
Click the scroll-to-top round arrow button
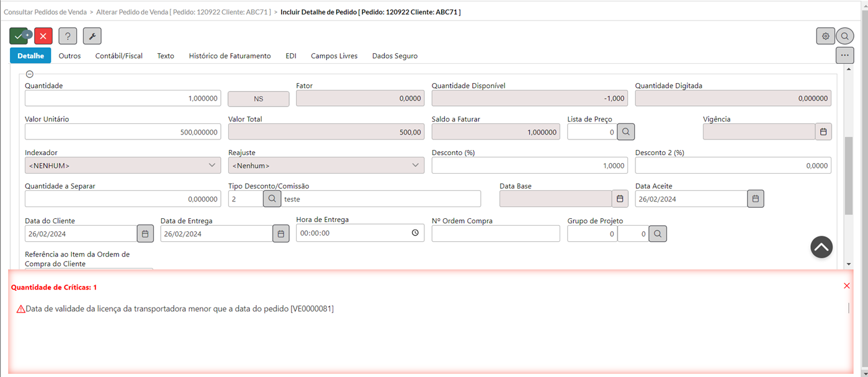tap(821, 247)
